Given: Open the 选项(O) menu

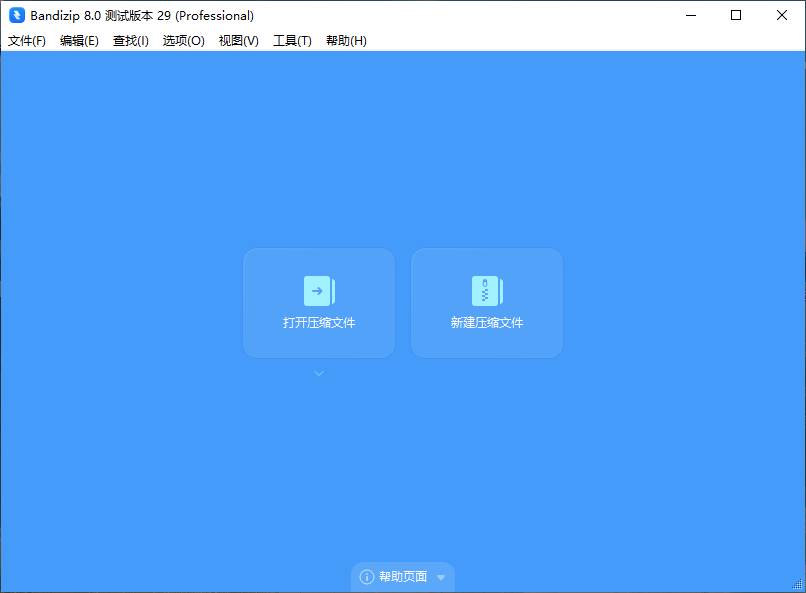Looking at the screenshot, I should click(x=184, y=41).
